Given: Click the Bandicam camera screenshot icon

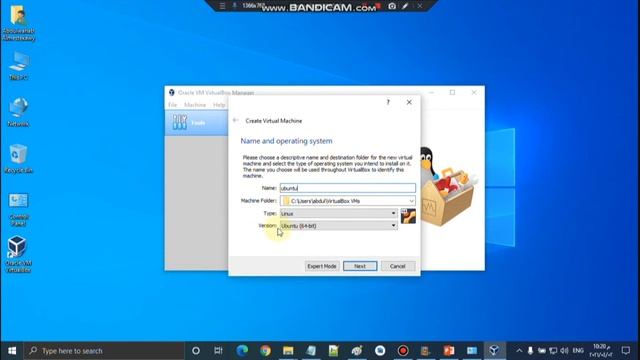Looking at the screenshot, I should (x=392, y=6).
